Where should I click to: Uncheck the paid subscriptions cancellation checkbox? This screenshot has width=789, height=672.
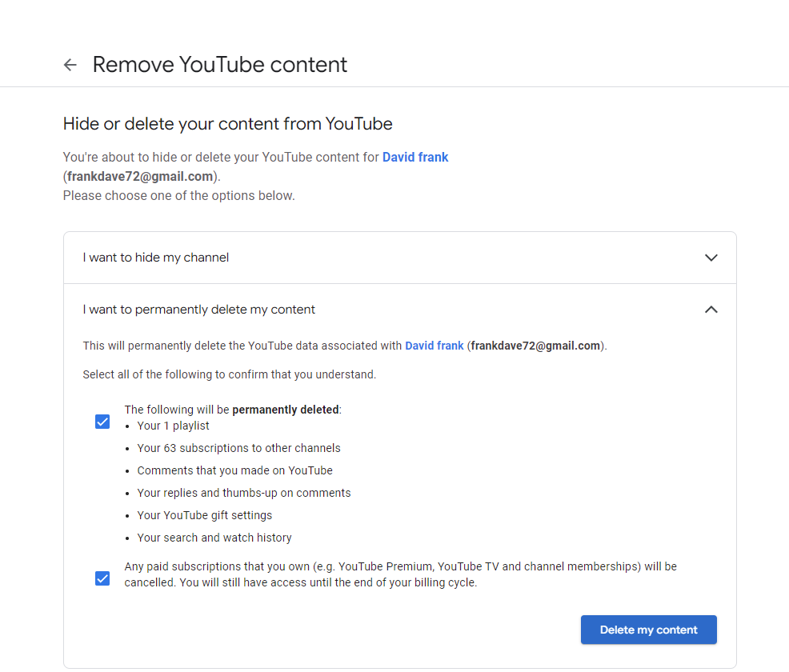coord(102,578)
